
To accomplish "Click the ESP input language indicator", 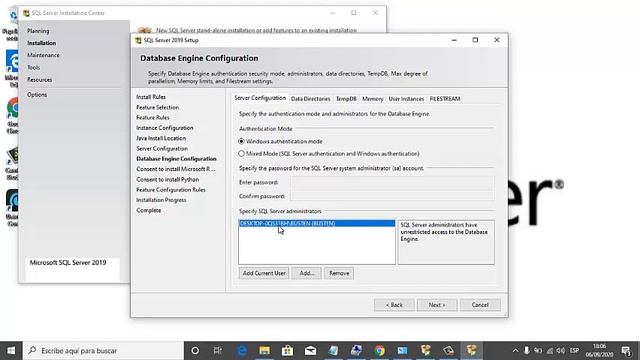I will [x=574, y=351].
